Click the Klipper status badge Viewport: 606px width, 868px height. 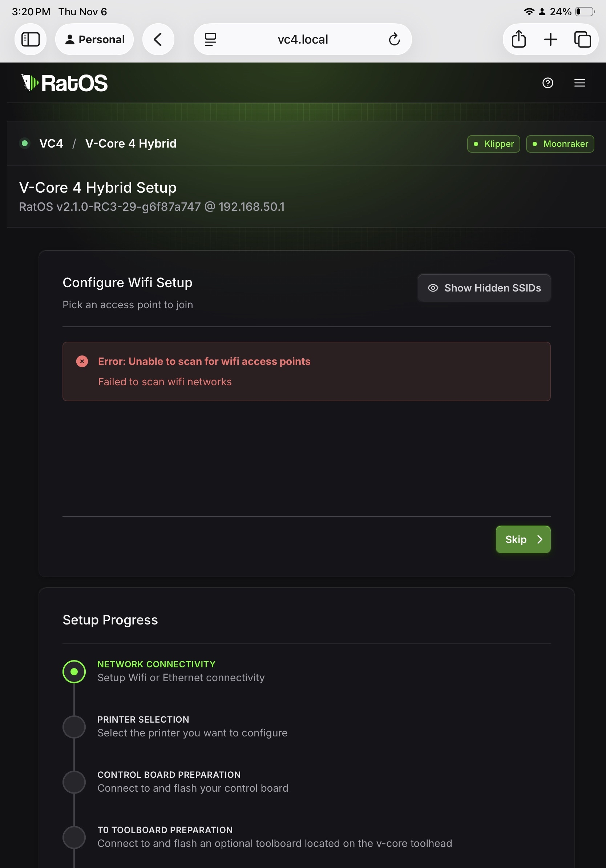(493, 144)
